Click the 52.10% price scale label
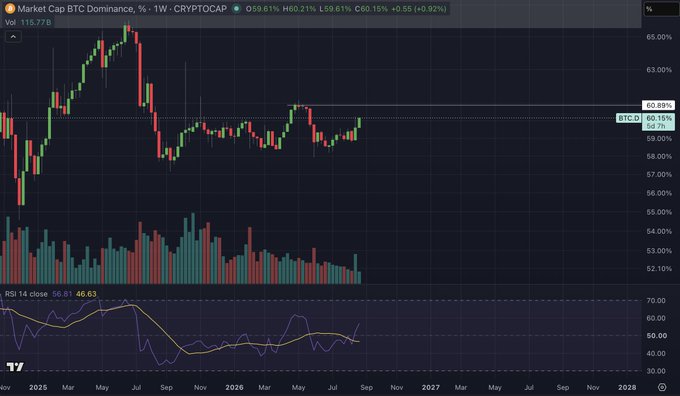This screenshot has height=396, width=680. click(659, 268)
